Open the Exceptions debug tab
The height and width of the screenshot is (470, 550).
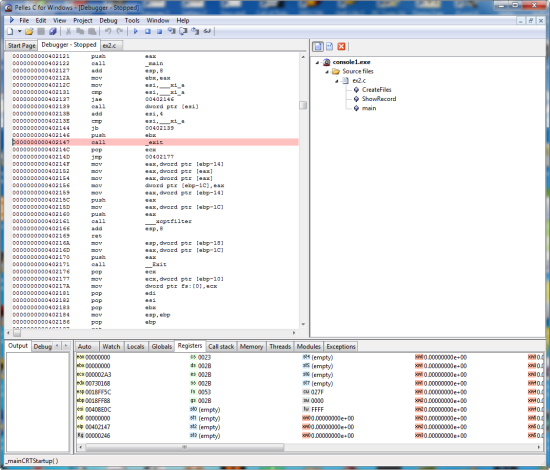click(341, 347)
